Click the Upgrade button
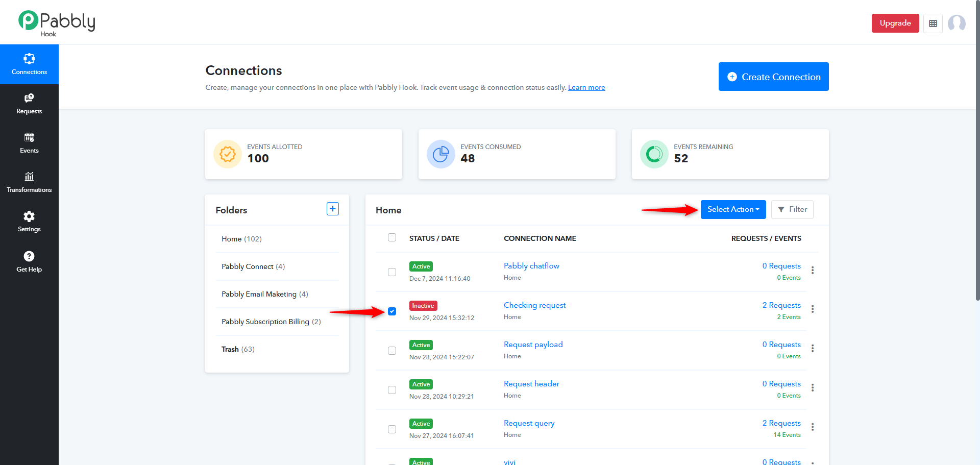Viewport: 980px width, 465px height. pyautogui.click(x=895, y=23)
